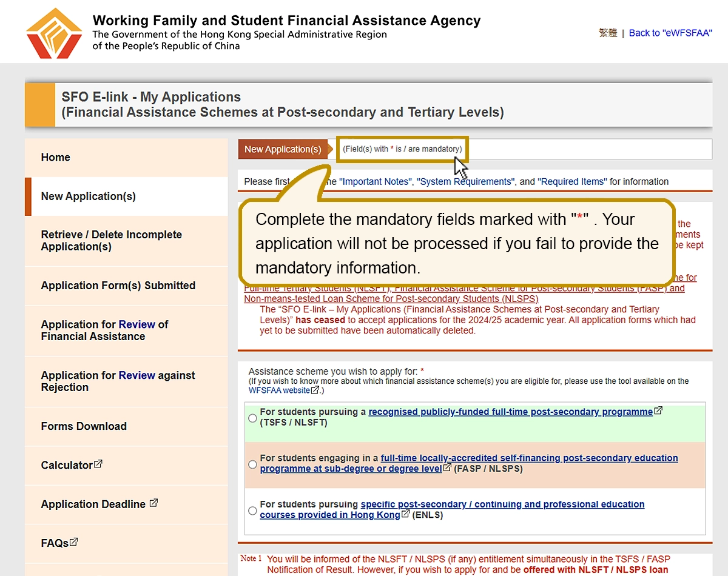This screenshot has width=728, height=576.
Task: Open the "Required Items" link
Action: pyautogui.click(x=572, y=182)
